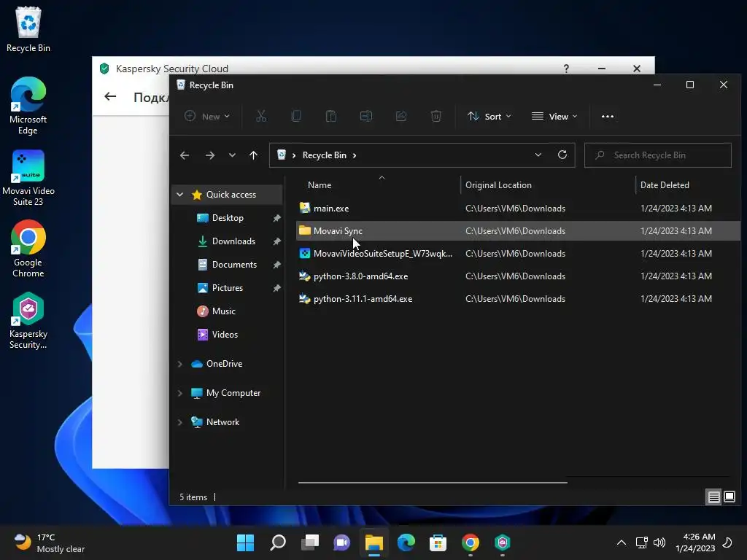Open the clock and date in the taskbar
The height and width of the screenshot is (560, 747).
tap(695, 542)
